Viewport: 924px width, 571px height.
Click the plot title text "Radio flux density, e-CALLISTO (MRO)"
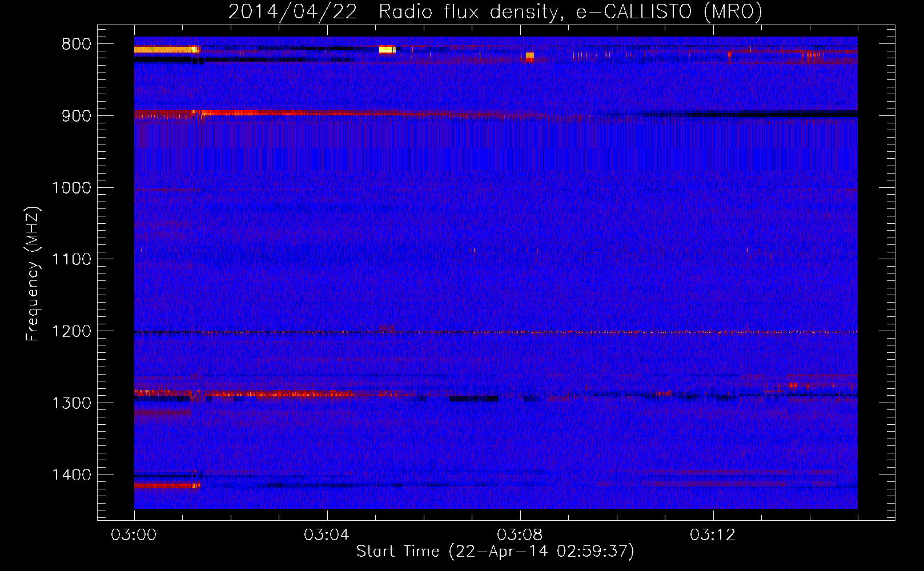click(x=570, y=11)
